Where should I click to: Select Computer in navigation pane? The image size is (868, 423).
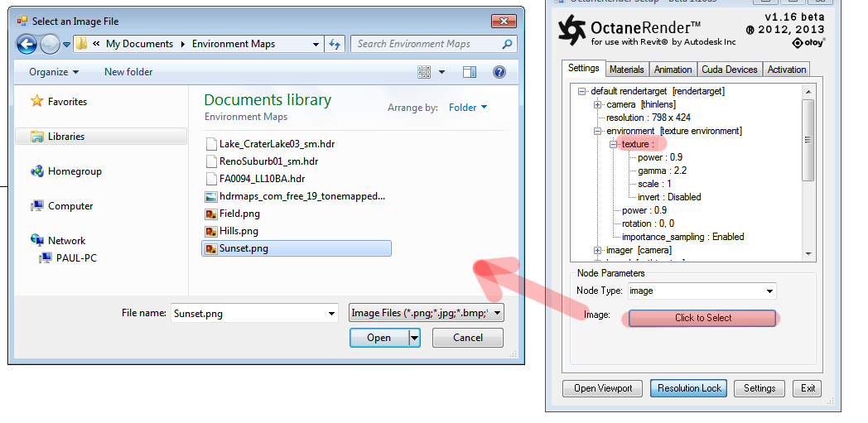click(62, 205)
